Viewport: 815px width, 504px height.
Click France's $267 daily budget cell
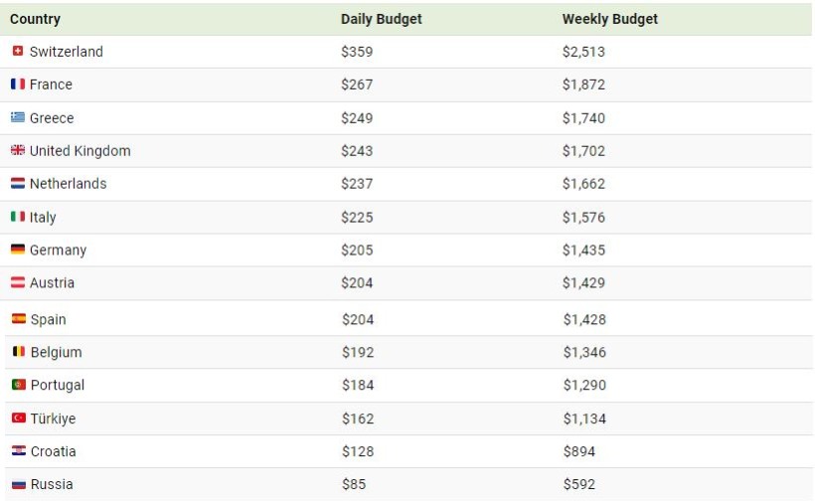click(x=357, y=84)
